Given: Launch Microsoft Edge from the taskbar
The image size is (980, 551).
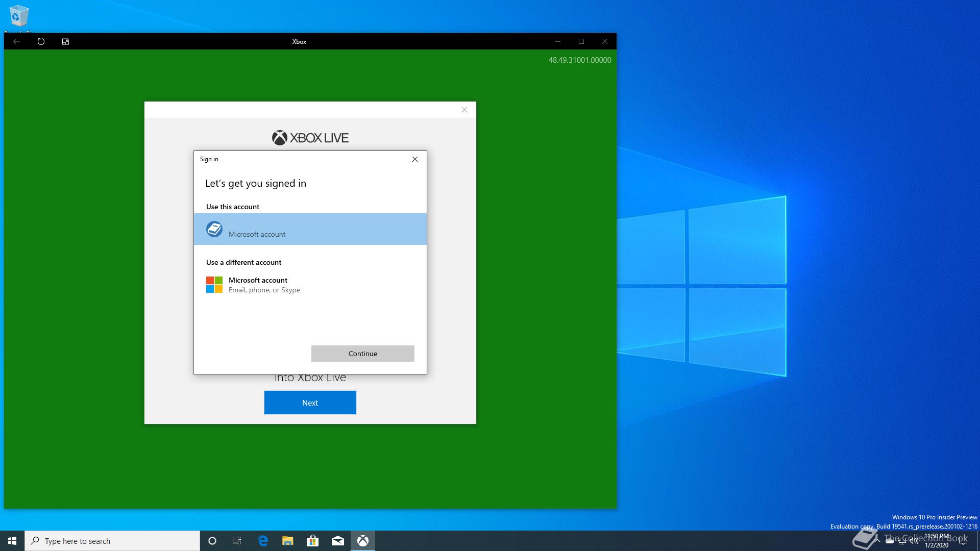Looking at the screenshot, I should tap(263, 541).
